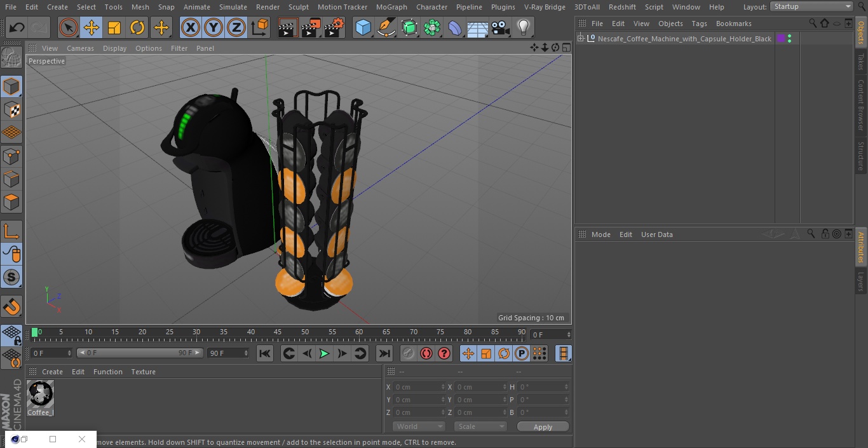The height and width of the screenshot is (448, 868).
Task: Step to next frame
Action: tap(342, 353)
